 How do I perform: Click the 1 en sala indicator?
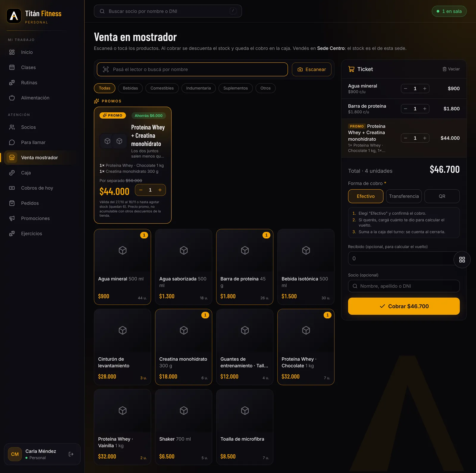pos(449,11)
